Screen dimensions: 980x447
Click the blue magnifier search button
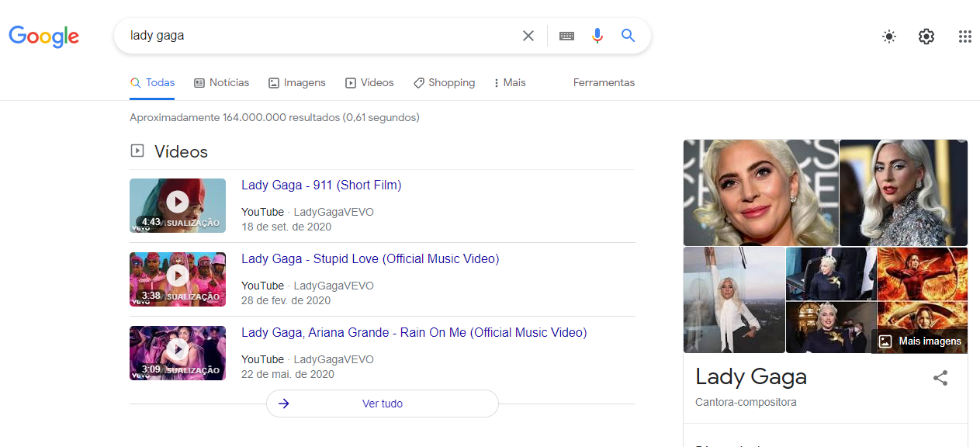[629, 35]
